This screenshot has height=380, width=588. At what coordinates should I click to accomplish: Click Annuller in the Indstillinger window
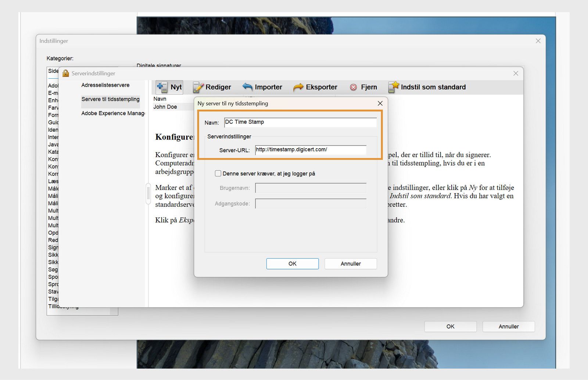(509, 326)
